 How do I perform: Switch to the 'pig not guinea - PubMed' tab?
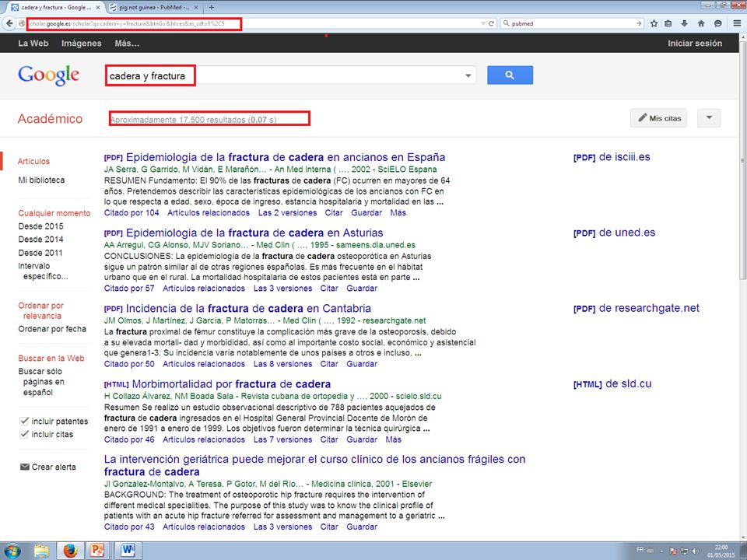(x=154, y=8)
